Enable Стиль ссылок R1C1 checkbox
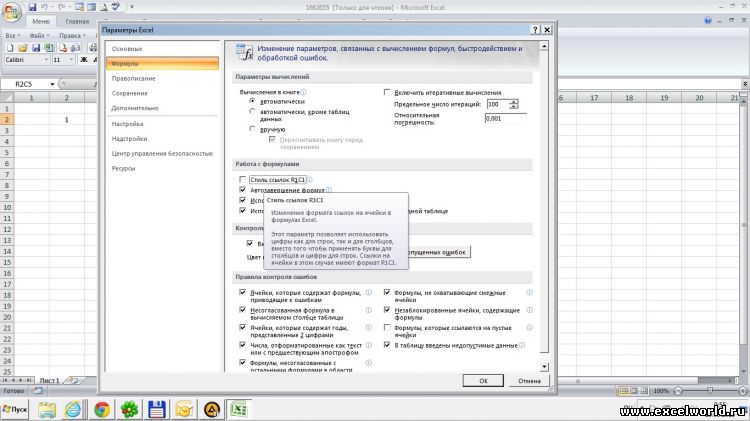Screen dimensions: 750x421 point(243,179)
